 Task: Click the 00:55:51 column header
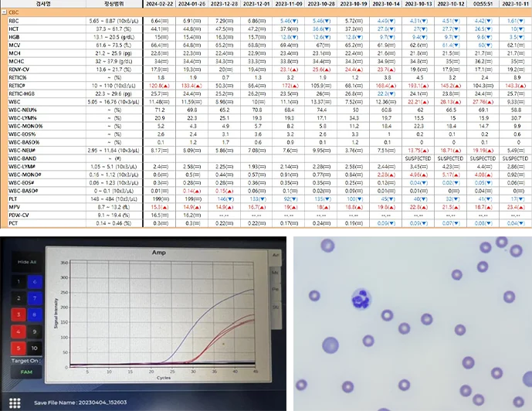tap(486, 4)
